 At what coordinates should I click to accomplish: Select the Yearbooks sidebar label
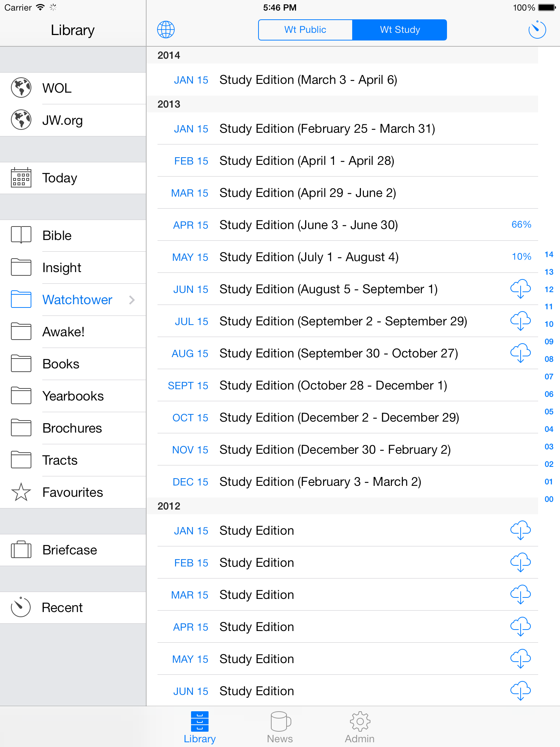73,396
